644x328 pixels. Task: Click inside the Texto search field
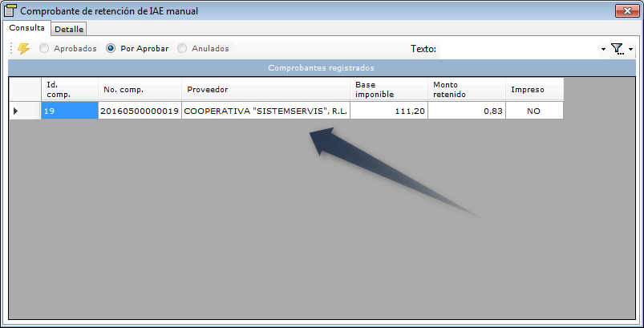pos(519,49)
